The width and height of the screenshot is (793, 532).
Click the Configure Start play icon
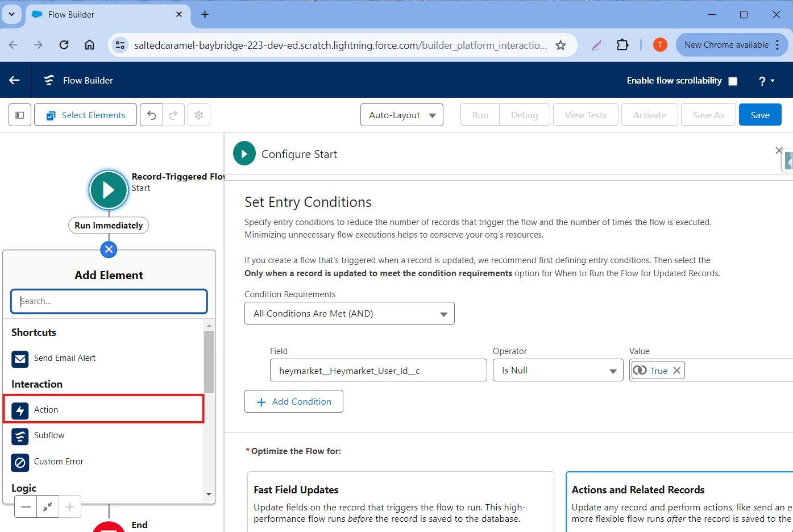point(244,153)
